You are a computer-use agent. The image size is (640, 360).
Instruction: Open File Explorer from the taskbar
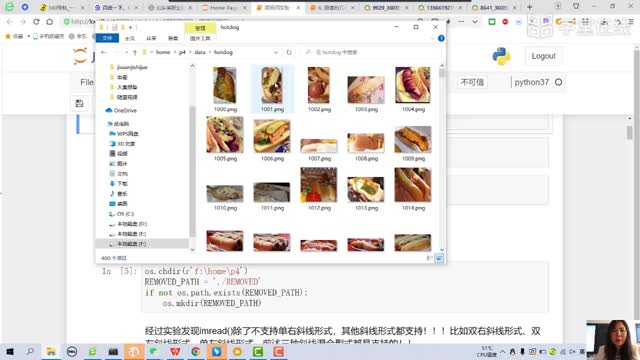click(51, 351)
